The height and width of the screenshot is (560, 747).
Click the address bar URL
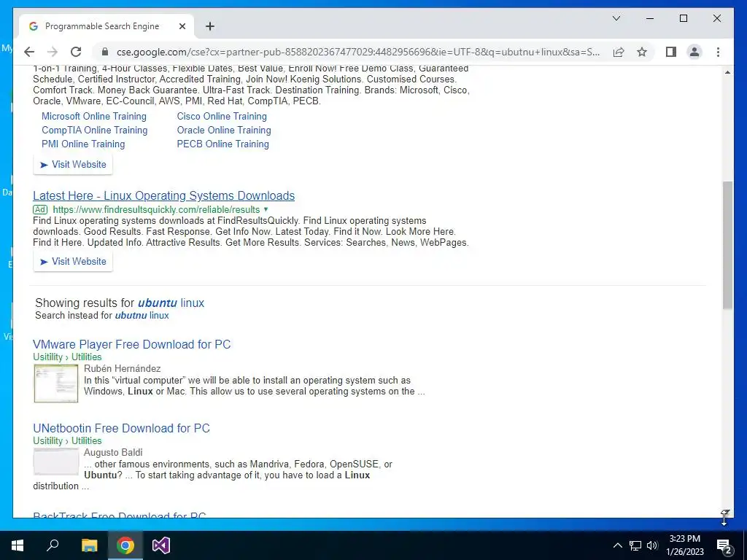point(357,52)
